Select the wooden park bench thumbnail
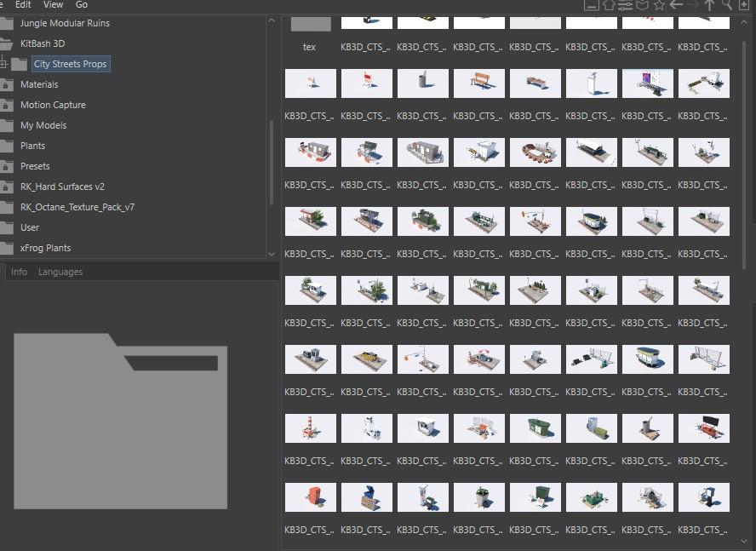Image resolution: width=756 pixels, height=551 pixels. [x=479, y=83]
